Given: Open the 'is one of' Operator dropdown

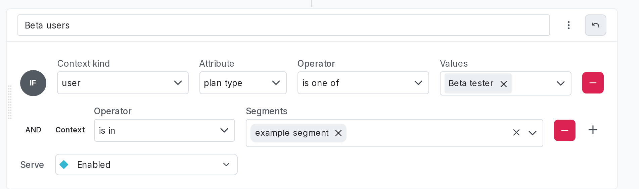Looking at the screenshot, I should point(363,83).
